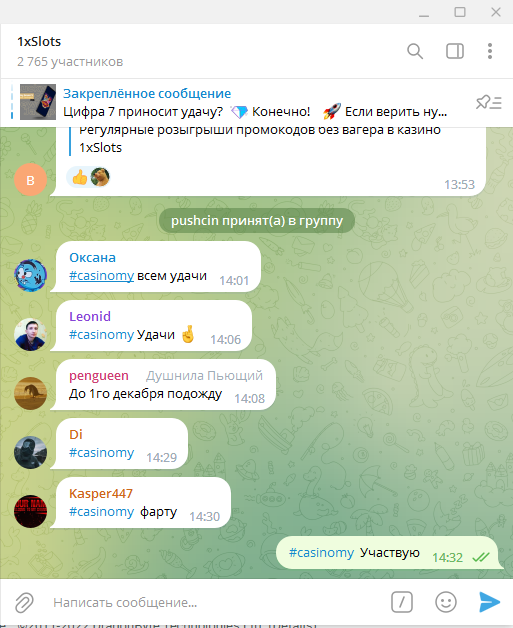
Task: Open the three-dot chat menu
Action: [x=490, y=51]
